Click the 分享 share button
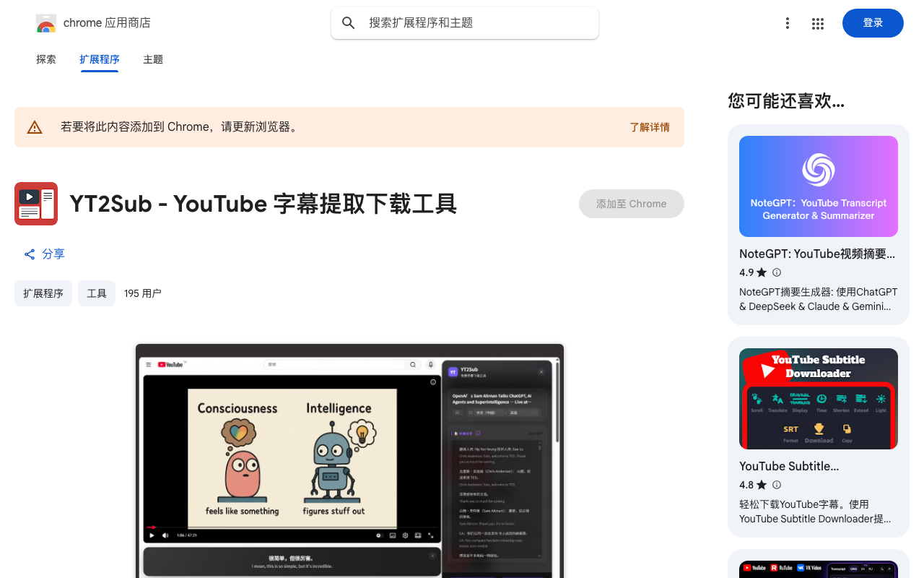 (45, 254)
